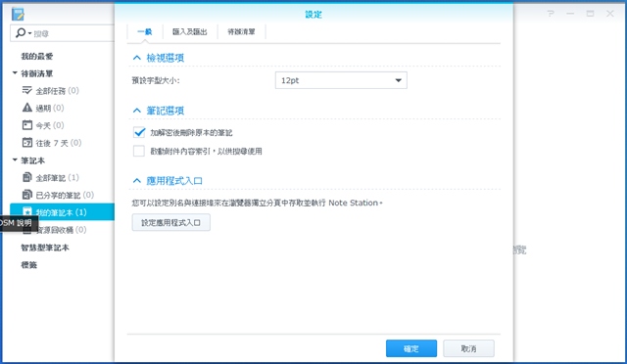Click the 全部任務 list icon
Image resolution: width=627 pixels, height=364 pixels.
[26, 90]
